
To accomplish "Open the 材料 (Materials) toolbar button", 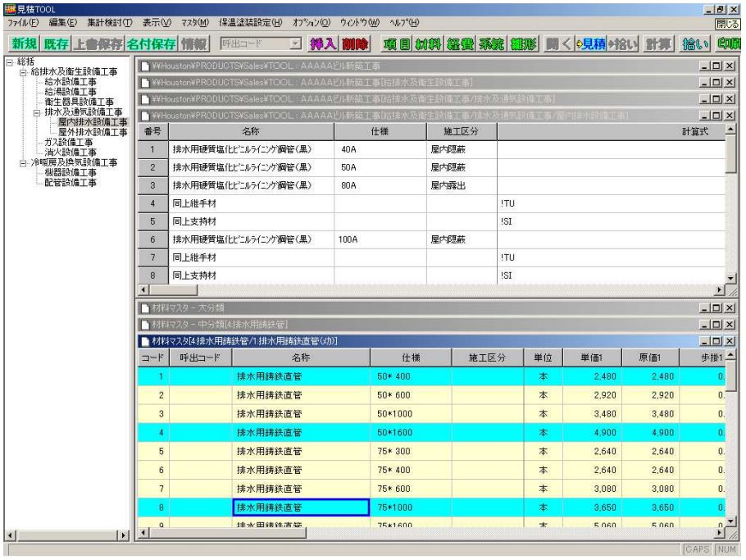I will [x=430, y=43].
